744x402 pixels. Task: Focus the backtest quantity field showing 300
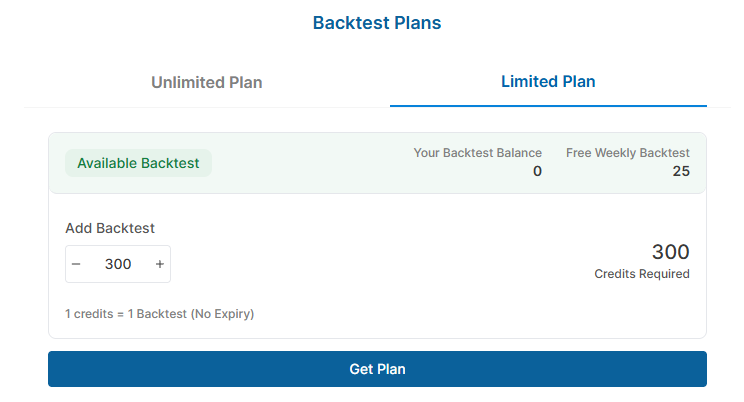pyautogui.click(x=118, y=264)
